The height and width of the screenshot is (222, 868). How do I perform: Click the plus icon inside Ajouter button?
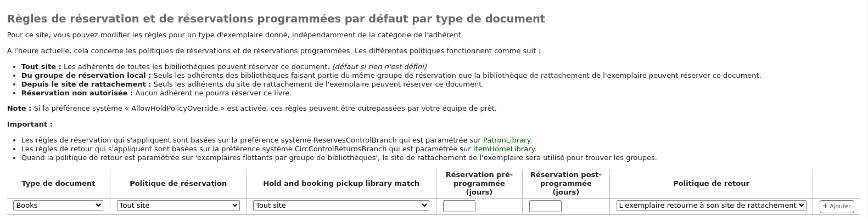click(x=825, y=207)
